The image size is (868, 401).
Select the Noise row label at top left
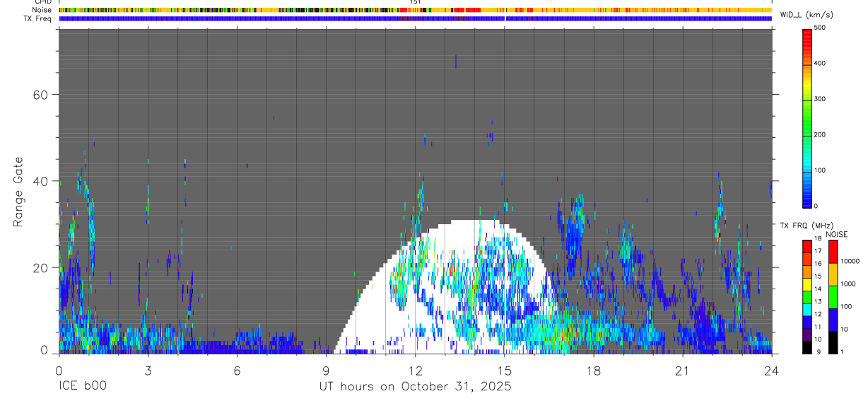click(x=42, y=10)
